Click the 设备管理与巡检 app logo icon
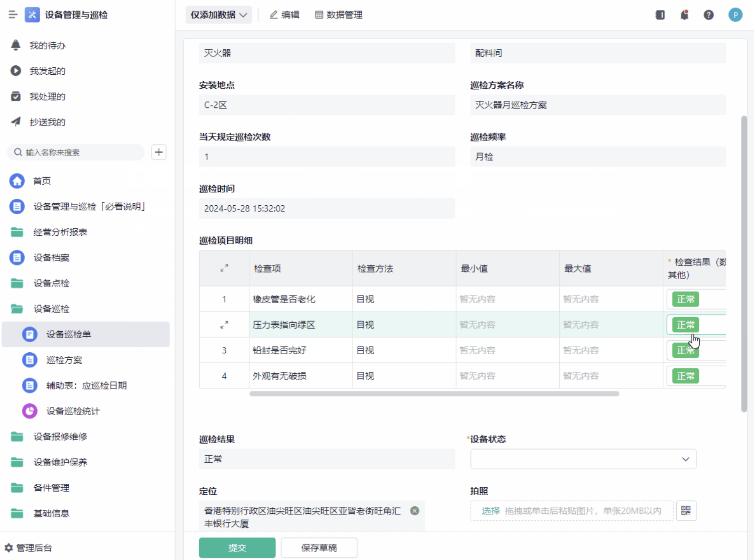 [32, 15]
